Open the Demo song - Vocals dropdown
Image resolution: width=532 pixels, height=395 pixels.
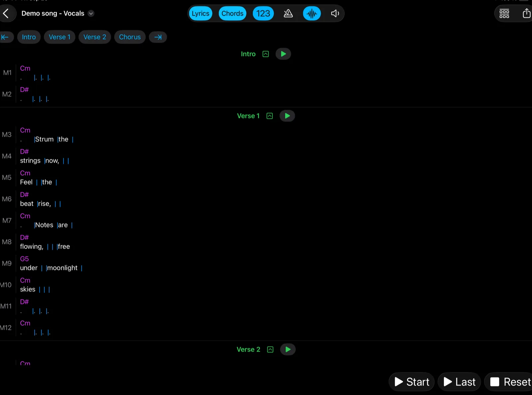pyautogui.click(x=91, y=13)
